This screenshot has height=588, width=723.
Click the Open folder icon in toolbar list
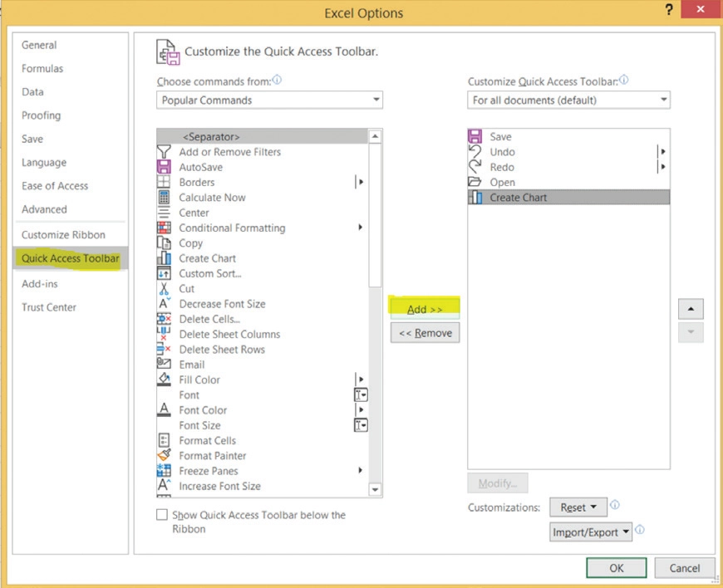tap(475, 182)
